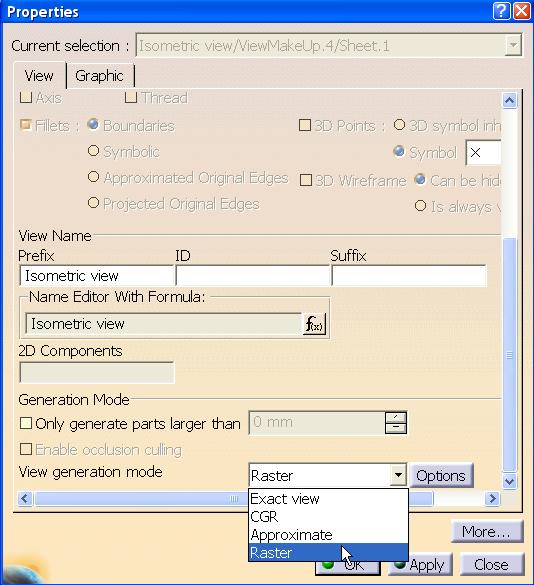Screen dimensions: 534x585
Task: Click the help question mark icon
Action: (x=501, y=11)
